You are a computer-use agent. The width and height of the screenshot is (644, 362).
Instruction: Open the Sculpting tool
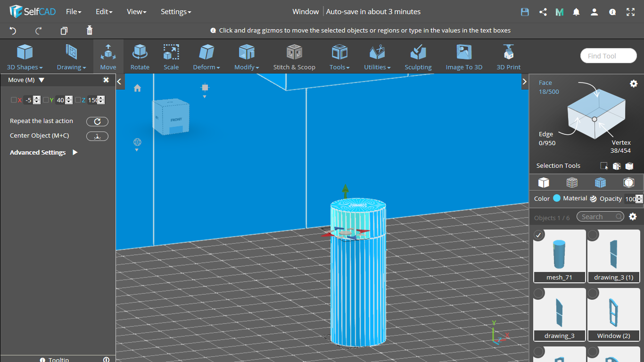tap(418, 57)
